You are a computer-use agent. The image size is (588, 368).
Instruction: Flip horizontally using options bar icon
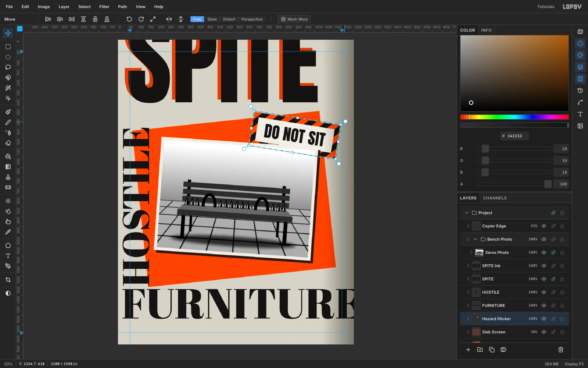[x=169, y=19]
